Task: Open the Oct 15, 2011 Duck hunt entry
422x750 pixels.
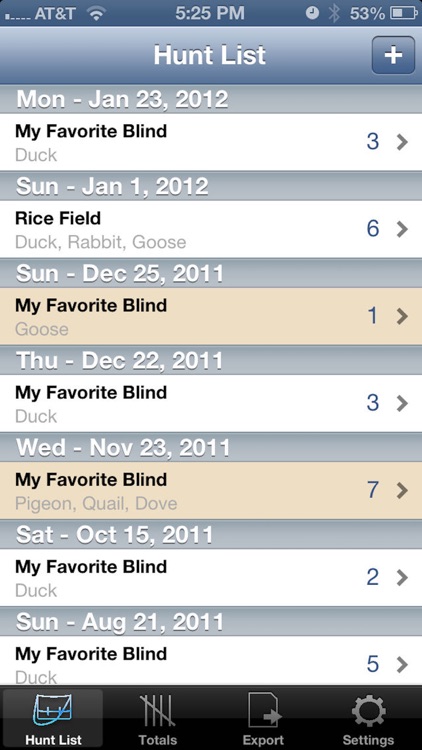Action: pyautogui.click(x=211, y=578)
